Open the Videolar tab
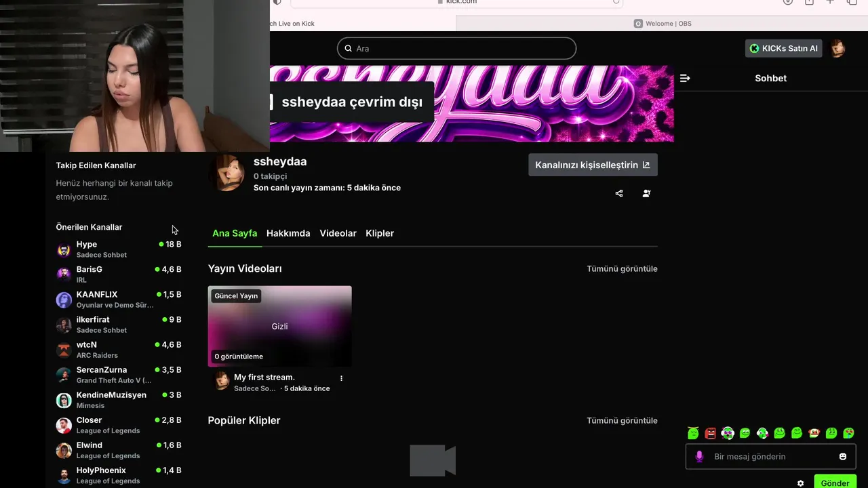Image resolution: width=868 pixels, height=488 pixels. click(x=338, y=233)
